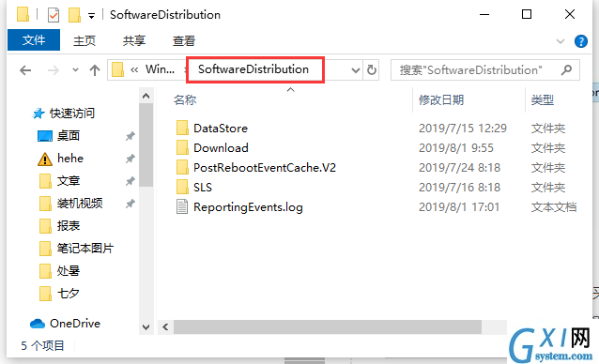
Task: Unpin 桌面 using its pin icon
Action: coord(131,136)
